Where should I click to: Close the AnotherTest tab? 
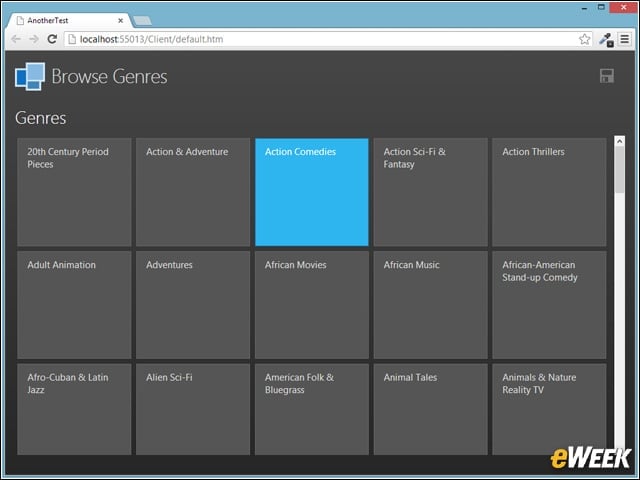(x=120, y=20)
